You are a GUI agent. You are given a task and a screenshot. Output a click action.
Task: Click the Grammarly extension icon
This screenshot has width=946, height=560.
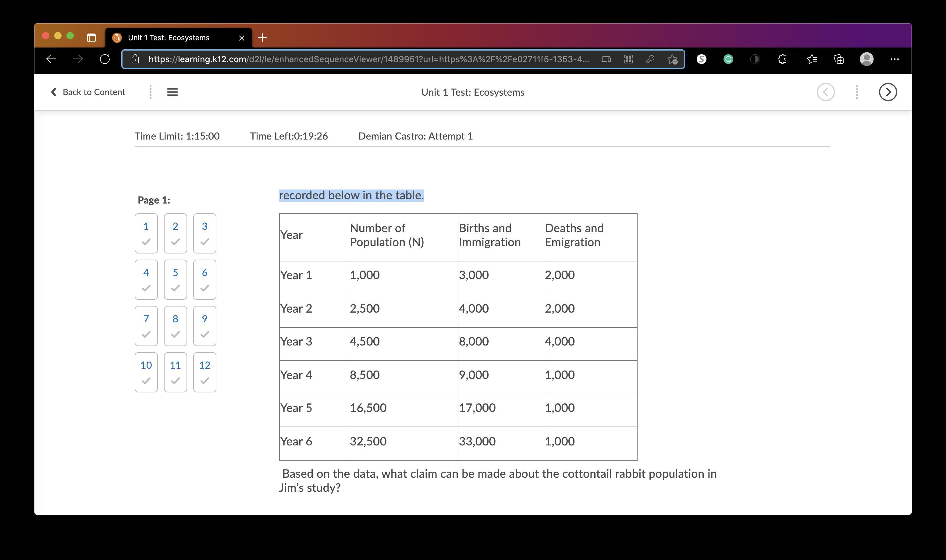pyautogui.click(x=728, y=59)
